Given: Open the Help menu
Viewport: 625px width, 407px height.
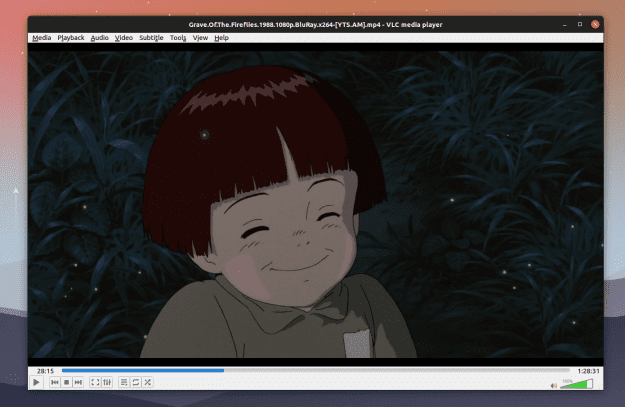Looking at the screenshot, I should (x=221, y=37).
